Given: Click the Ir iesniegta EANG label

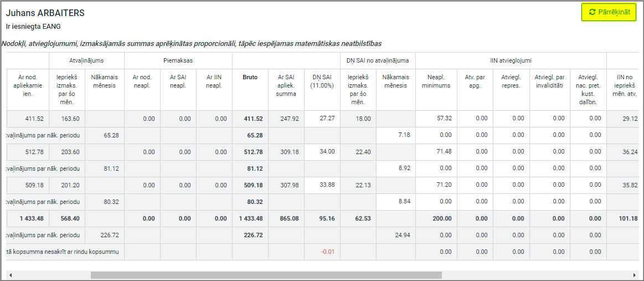Looking at the screenshot, I should point(33,26).
